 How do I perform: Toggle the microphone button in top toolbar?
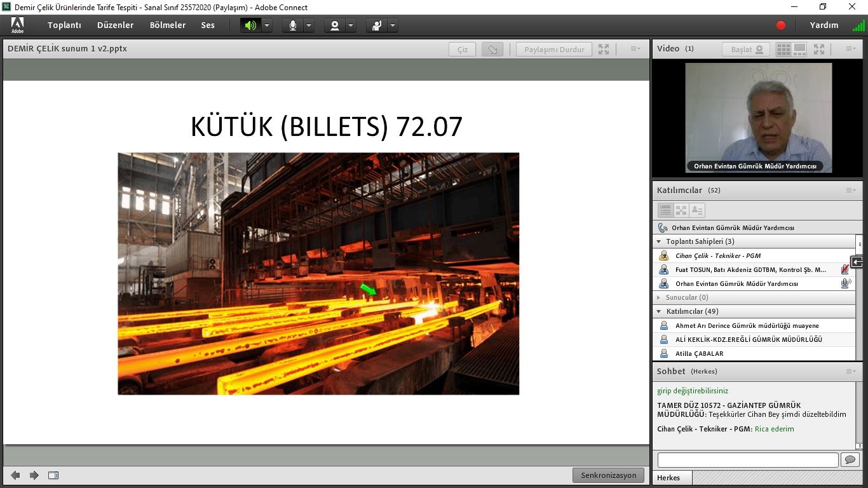click(292, 25)
